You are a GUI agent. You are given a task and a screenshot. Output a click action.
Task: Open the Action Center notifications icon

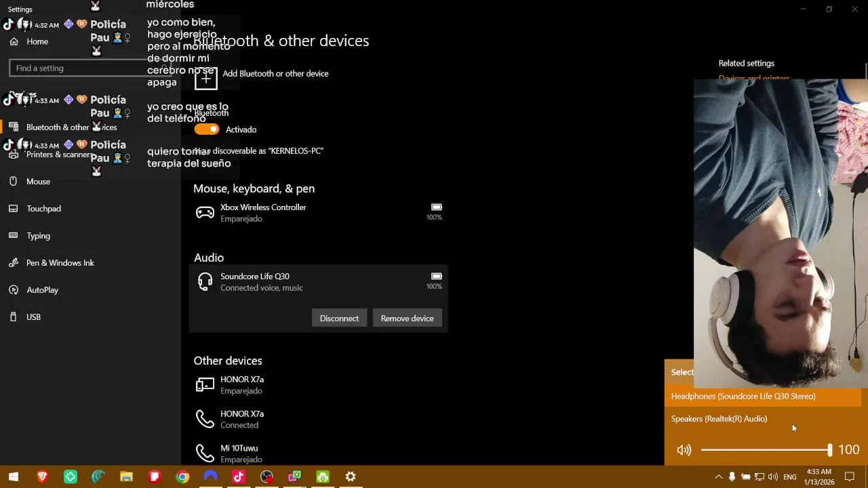pyautogui.click(x=850, y=476)
